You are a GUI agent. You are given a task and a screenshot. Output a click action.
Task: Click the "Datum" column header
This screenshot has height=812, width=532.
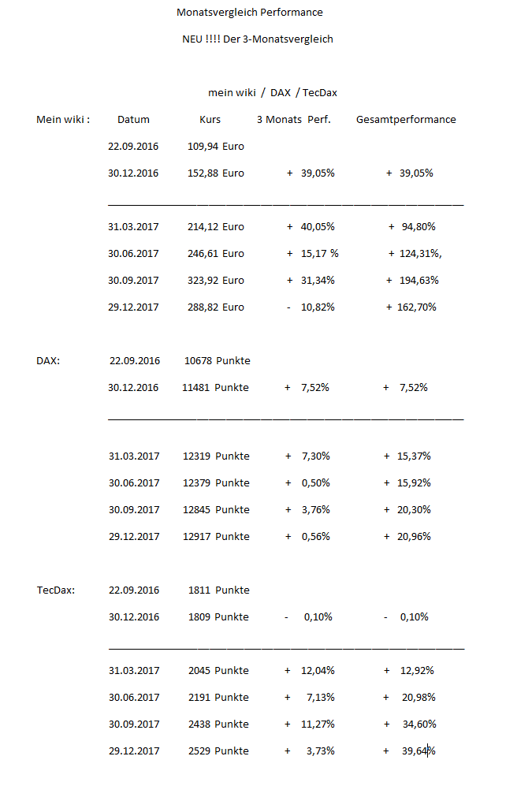133,120
